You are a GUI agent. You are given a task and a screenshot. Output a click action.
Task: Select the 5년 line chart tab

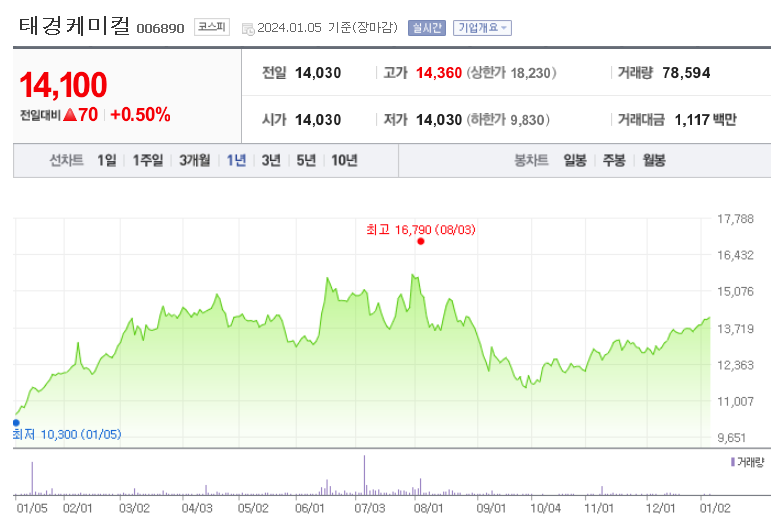(x=306, y=160)
